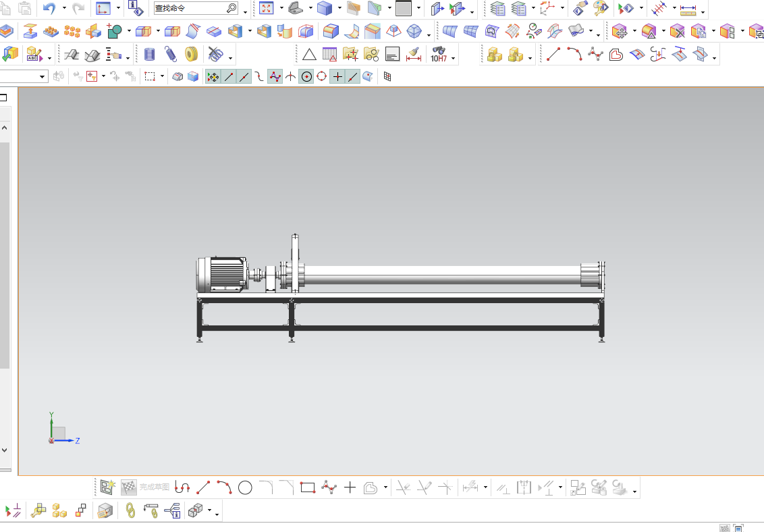This screenshot has width=764, height=532.
Task: Open the rendering style dropdown arrow
Action: 339,8
